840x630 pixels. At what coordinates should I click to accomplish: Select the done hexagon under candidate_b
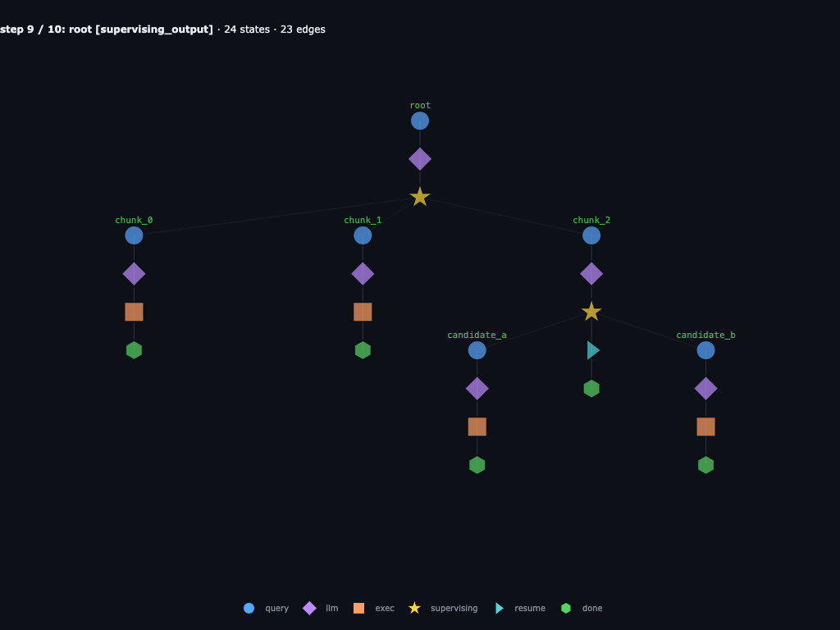point(706,465)
